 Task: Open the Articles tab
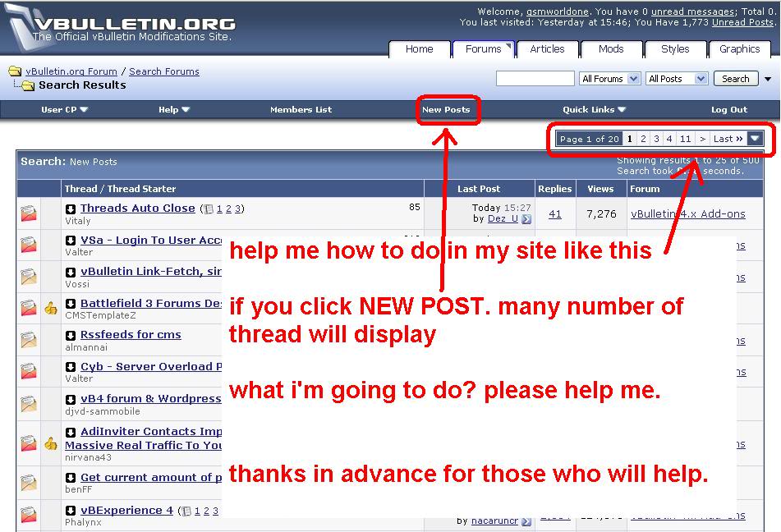pos(548,49)
